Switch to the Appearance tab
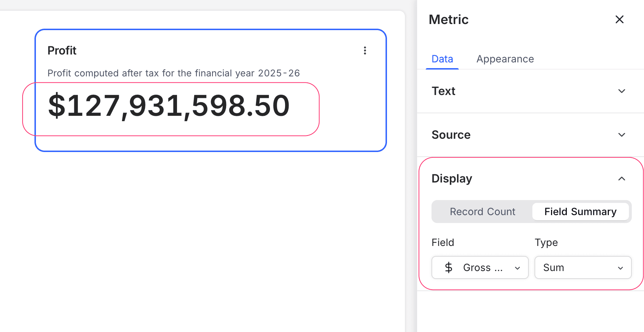Image resolution: width=644 pixels, height=332 pixels. coord(505,59)
